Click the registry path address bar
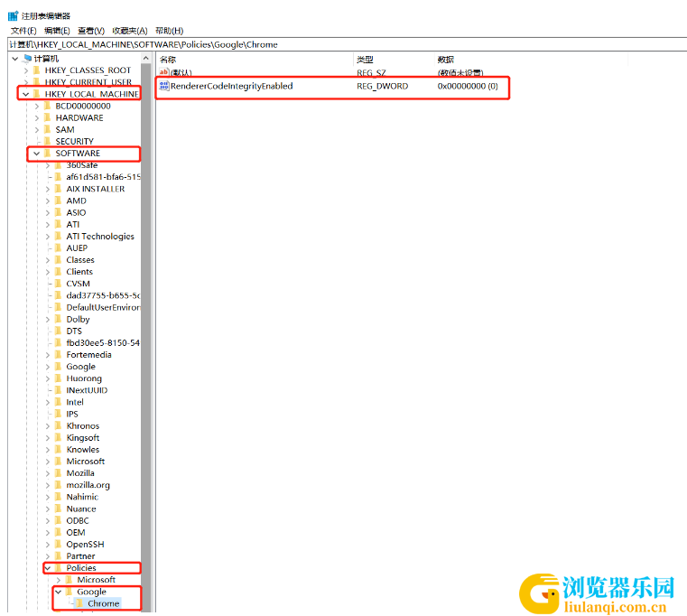This screenshot has width=687, height=616. (347, 45)
